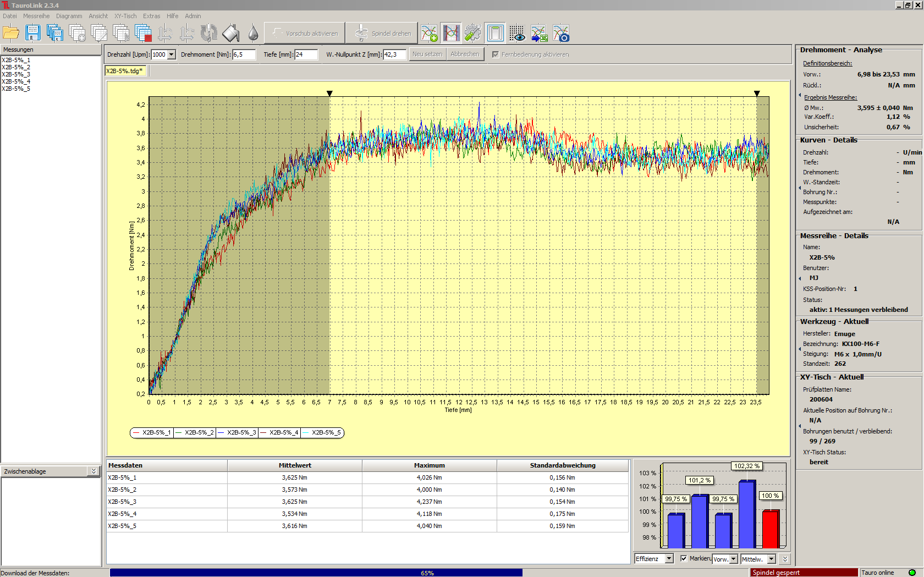Viewport: 924px width, 577px height.
Task: Click the Vorschub aktivieren button
Action: coord(305,33)
